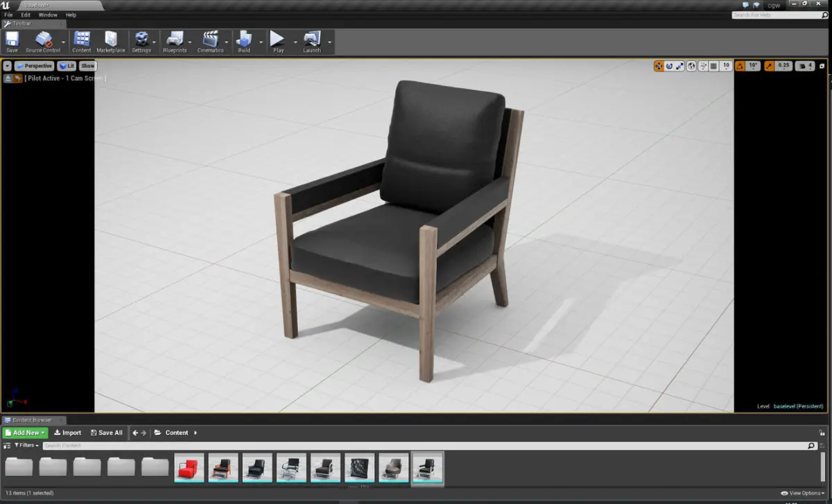
Task: Click the Content breadcrumb label
Action: 177,433
